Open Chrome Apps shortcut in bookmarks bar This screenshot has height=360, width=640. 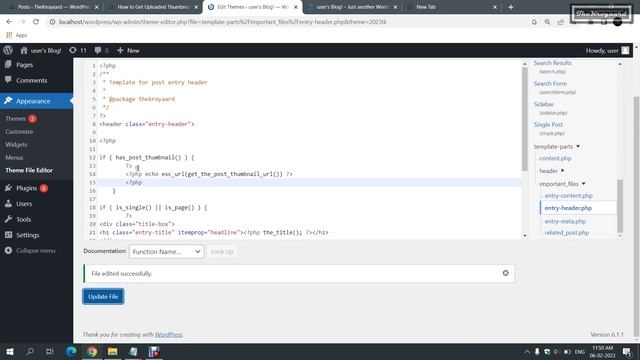pos(16,35)
